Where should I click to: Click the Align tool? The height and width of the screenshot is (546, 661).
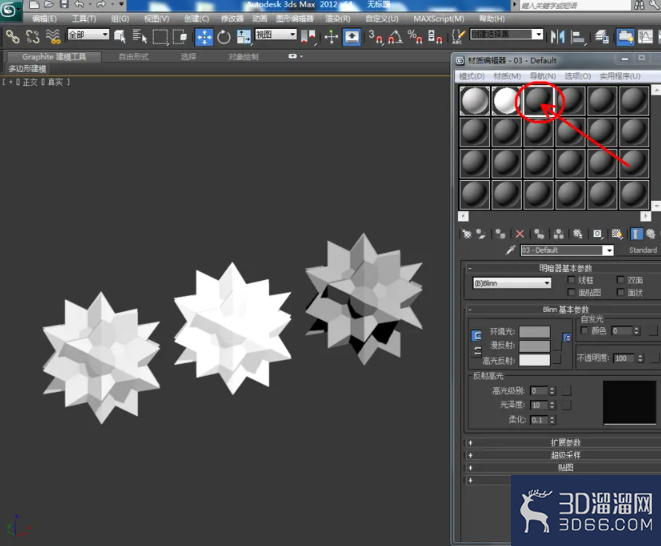578,37
